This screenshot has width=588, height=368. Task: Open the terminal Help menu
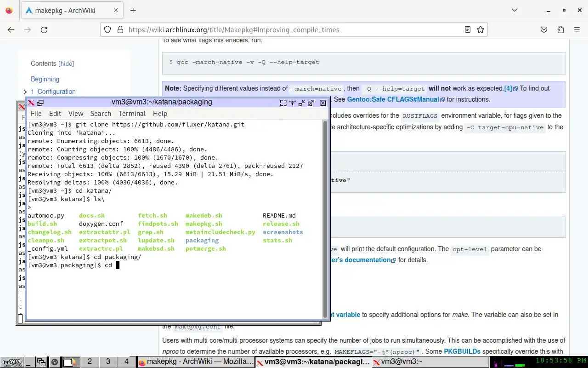[160, 114]
